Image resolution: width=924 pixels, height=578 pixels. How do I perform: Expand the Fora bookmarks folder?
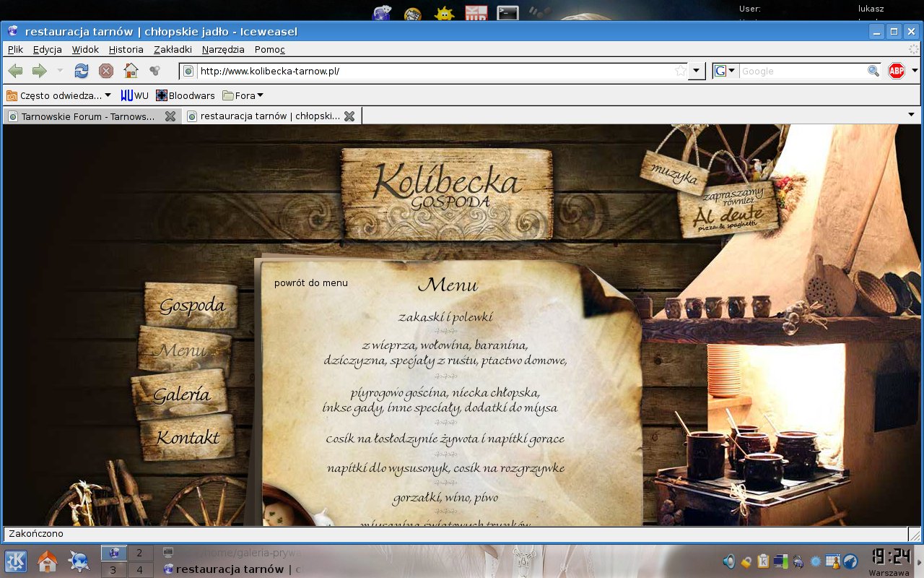[243, 95]
